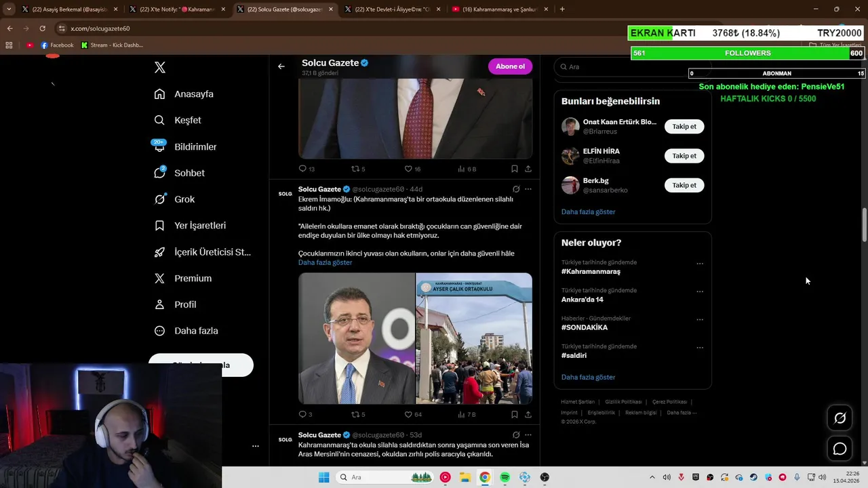Image resolution: width=868 pixels, height=488 pixels.
Task: Open #SONDAKİKA trending topic
Action: (584, 327)
